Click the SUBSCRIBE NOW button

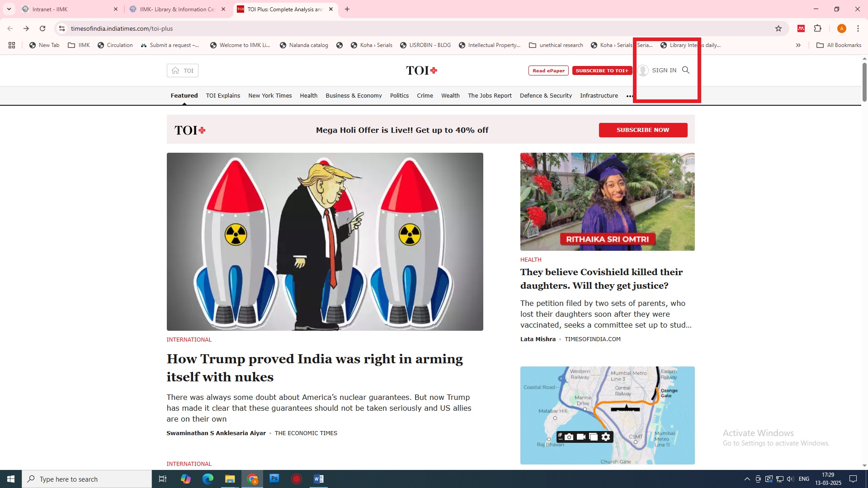tap(642, 130)
